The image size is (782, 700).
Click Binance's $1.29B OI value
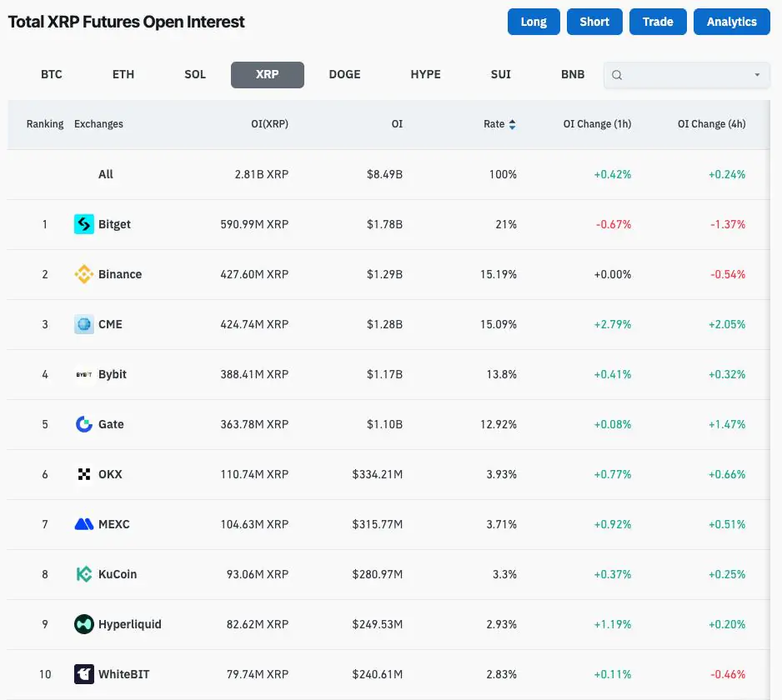[384, 274]
